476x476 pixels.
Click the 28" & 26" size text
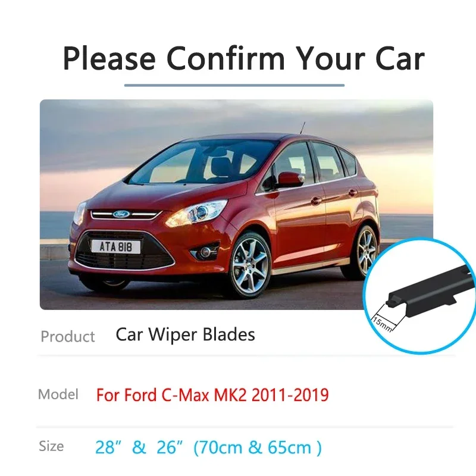tap(208, 447)
